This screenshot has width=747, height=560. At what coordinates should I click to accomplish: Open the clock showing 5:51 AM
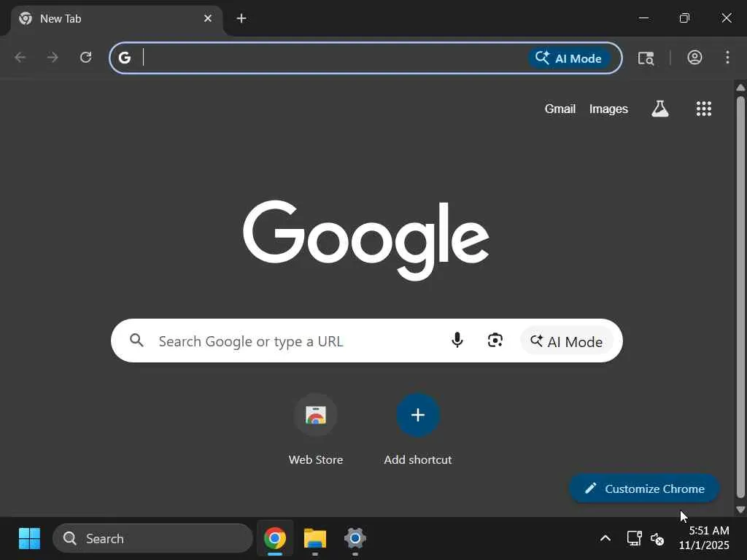[704, 537]
